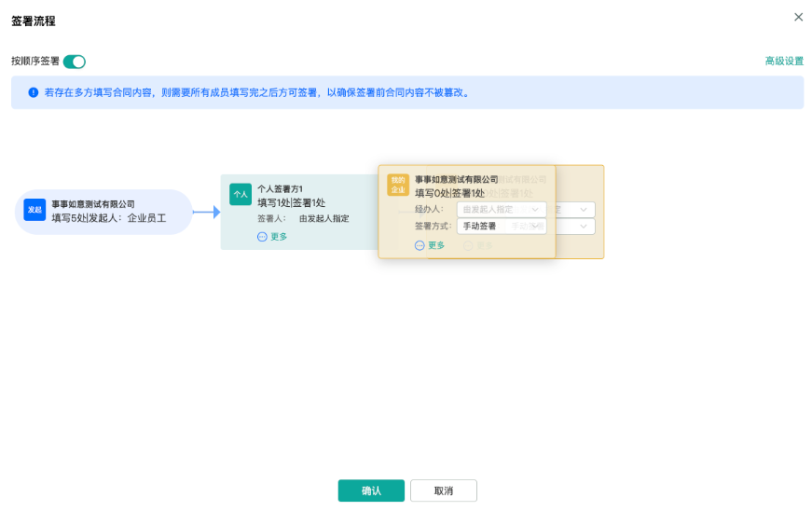Image resolution: width=812 pixels, height=511 pixels.
Task: Click the 签署人 由发起人指定 field
Action: 323,219
